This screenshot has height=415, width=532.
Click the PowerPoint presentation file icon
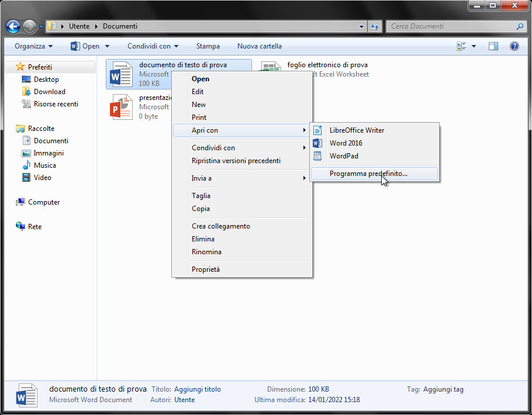coord(122,108)
